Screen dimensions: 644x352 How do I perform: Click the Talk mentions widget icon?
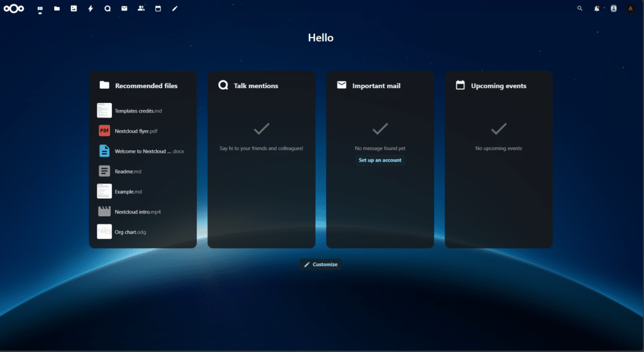pyautogui.click(x=223, y=85)
